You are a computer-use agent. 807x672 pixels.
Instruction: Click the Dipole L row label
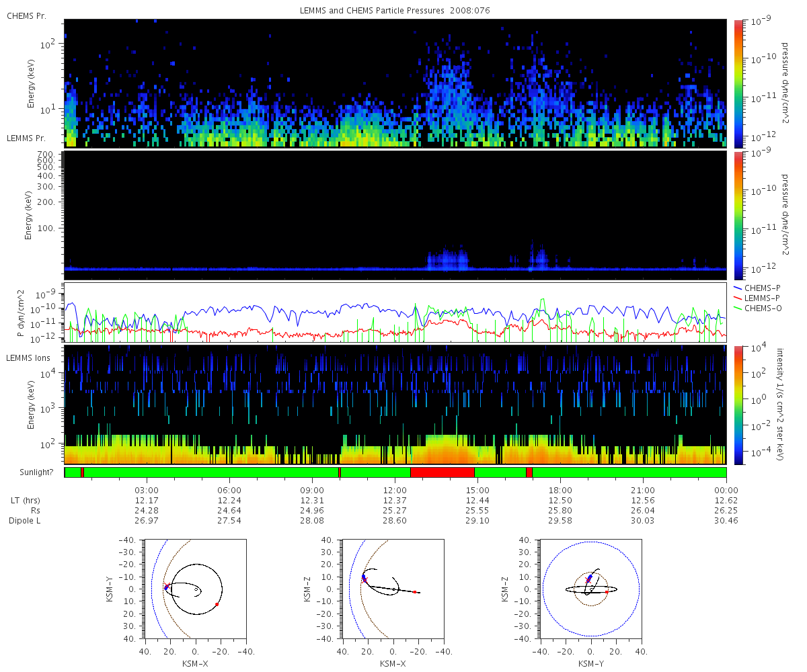coord(24,521)
